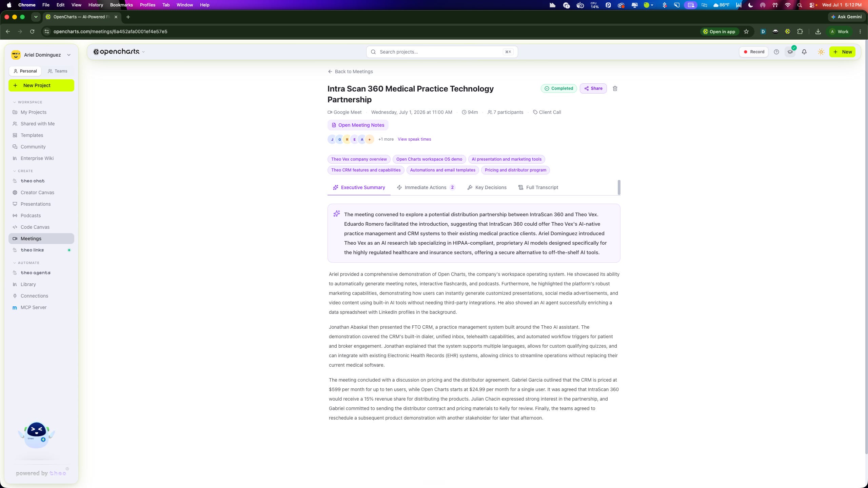Switch to the Key Decisions tab
Screen dimensions: 868x488
(487, 187)
